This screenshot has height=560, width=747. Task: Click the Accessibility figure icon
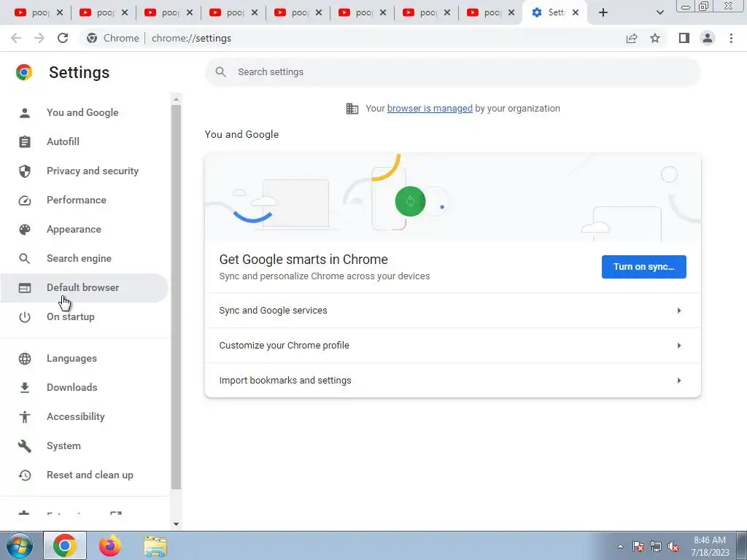coord(25,416)
